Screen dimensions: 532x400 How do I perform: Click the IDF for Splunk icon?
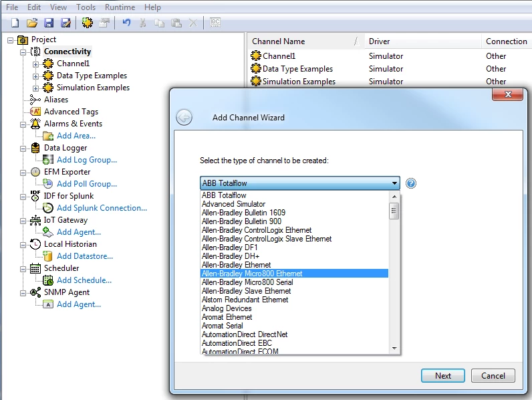pyautogui.click(x=35, y=196)
